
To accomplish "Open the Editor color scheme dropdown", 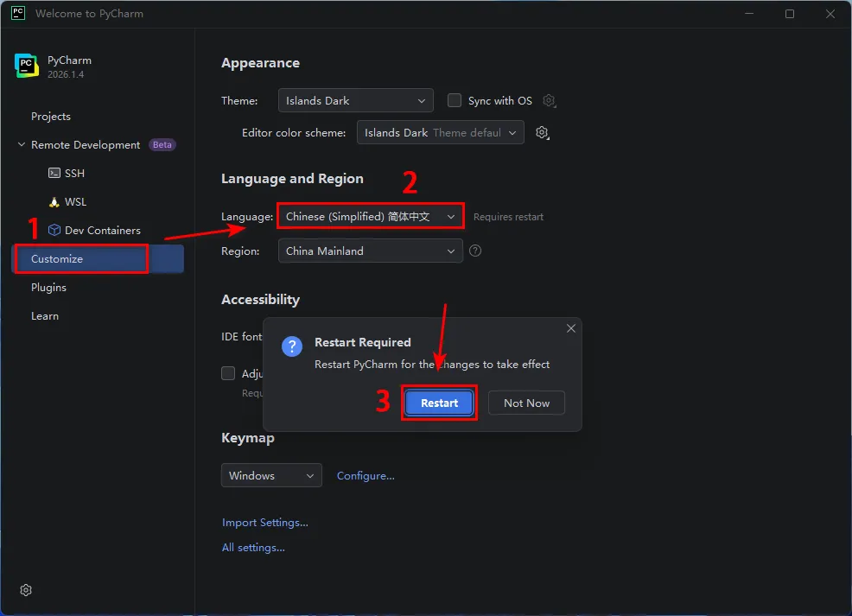I will 441,132.
